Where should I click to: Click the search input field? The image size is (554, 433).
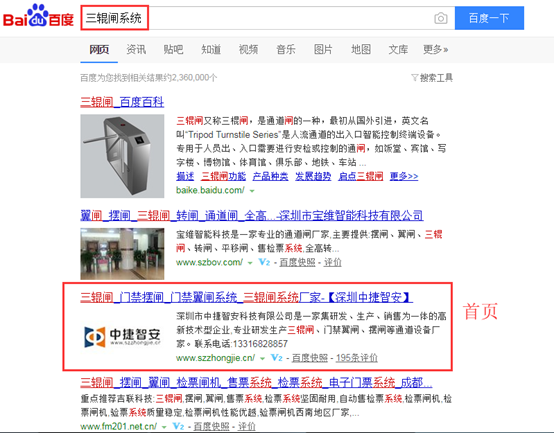coord(267,18)
